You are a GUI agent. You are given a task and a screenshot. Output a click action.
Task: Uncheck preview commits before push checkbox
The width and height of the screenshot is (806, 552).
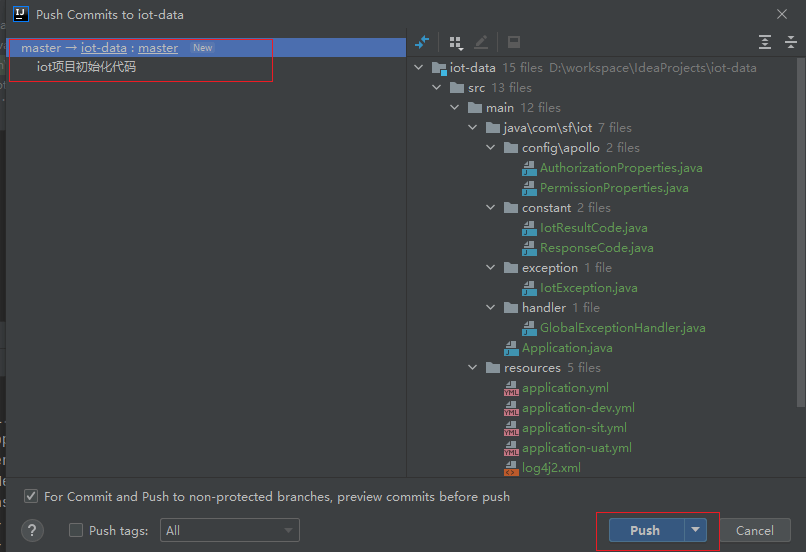pyautogui.click(x=31, y=496)
